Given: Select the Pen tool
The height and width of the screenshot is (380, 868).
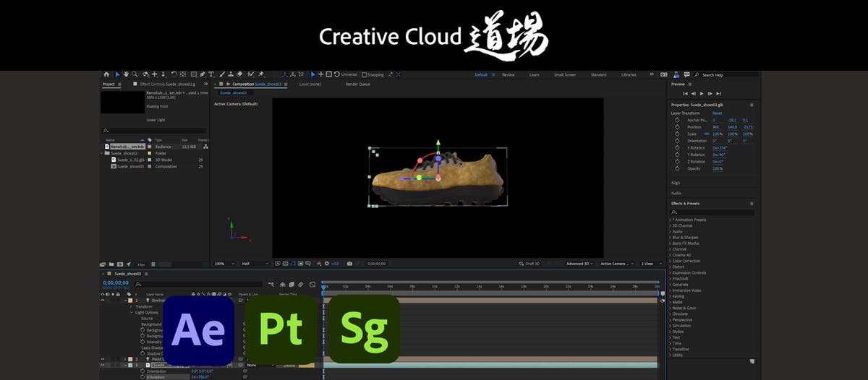Looking at the screenshot, I should tap(202, 74).
